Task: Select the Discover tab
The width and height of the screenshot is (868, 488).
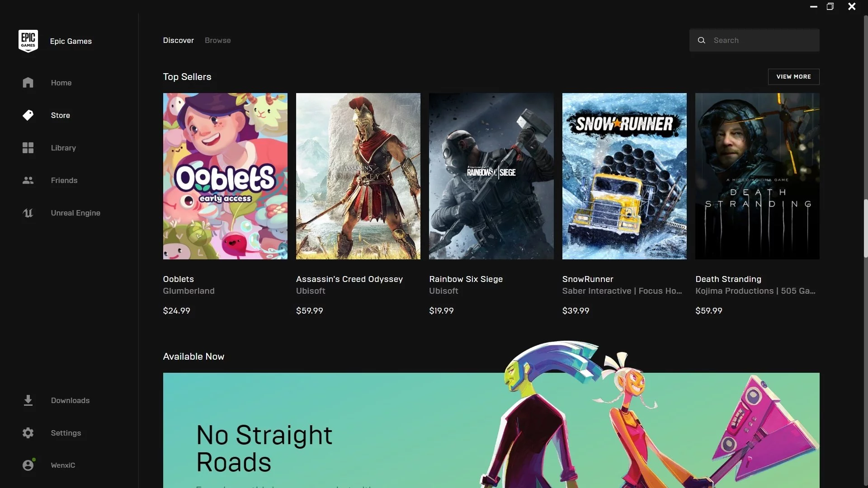Action: [x=178, y=40]
